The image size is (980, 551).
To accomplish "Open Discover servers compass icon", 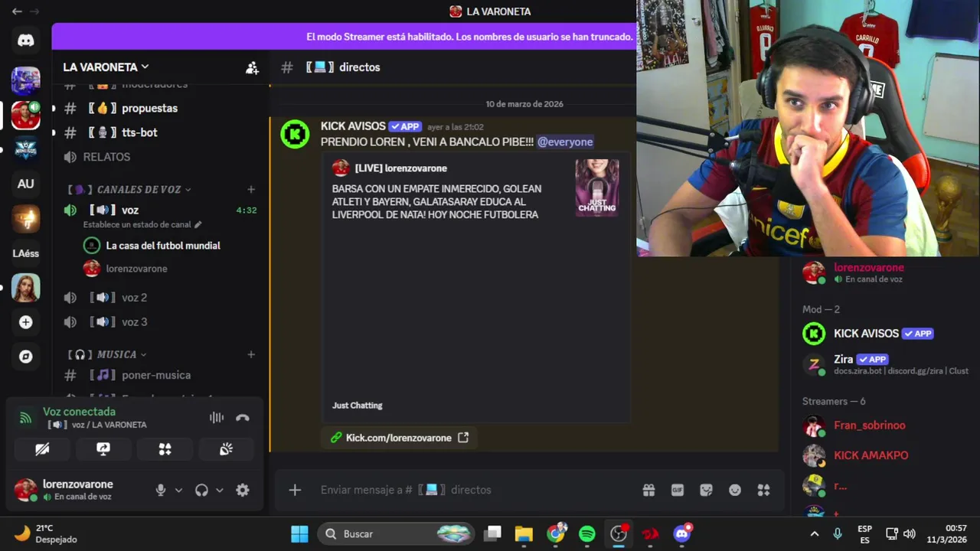I will tap(26, 357).
